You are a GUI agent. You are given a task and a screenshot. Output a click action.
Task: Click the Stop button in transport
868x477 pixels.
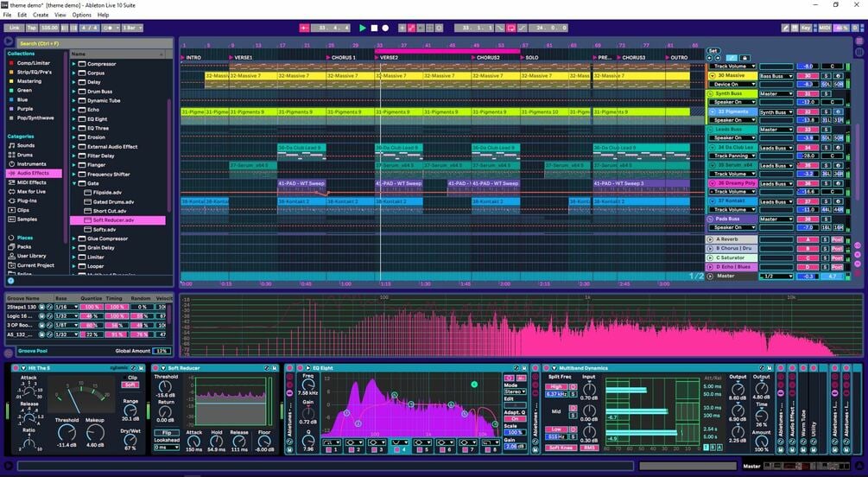pyautogui.click(x=374, y=28)
